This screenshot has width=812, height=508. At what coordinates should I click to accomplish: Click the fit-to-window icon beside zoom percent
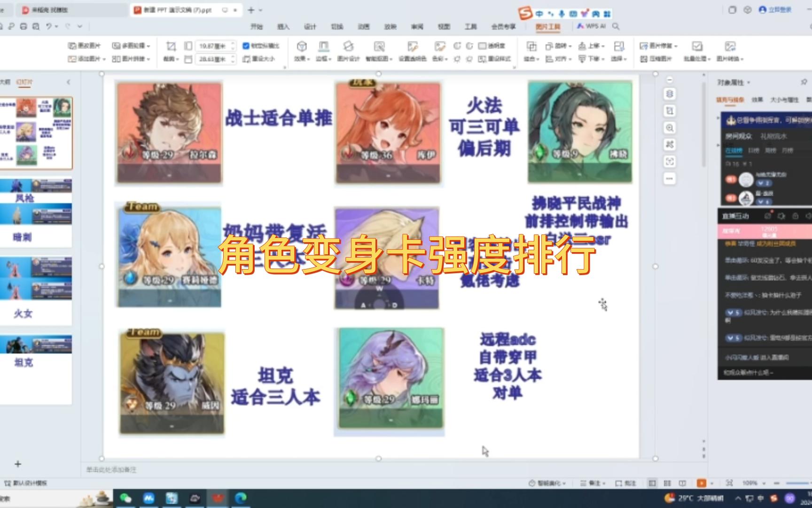click(x=729, y=483)
